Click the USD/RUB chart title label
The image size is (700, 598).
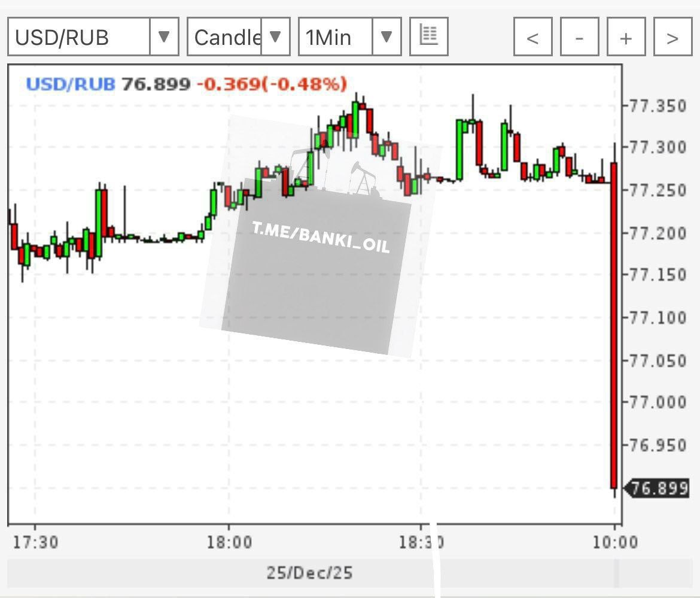point(71,84)
